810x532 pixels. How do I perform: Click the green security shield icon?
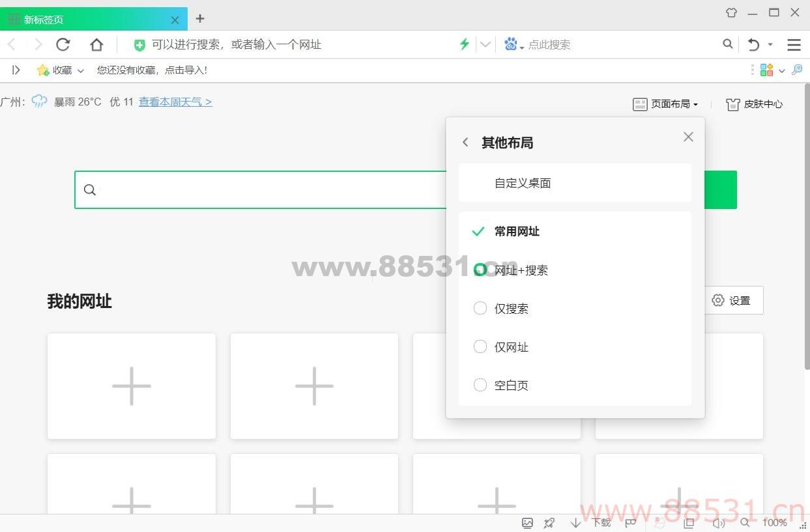click(x=139, y=45)
